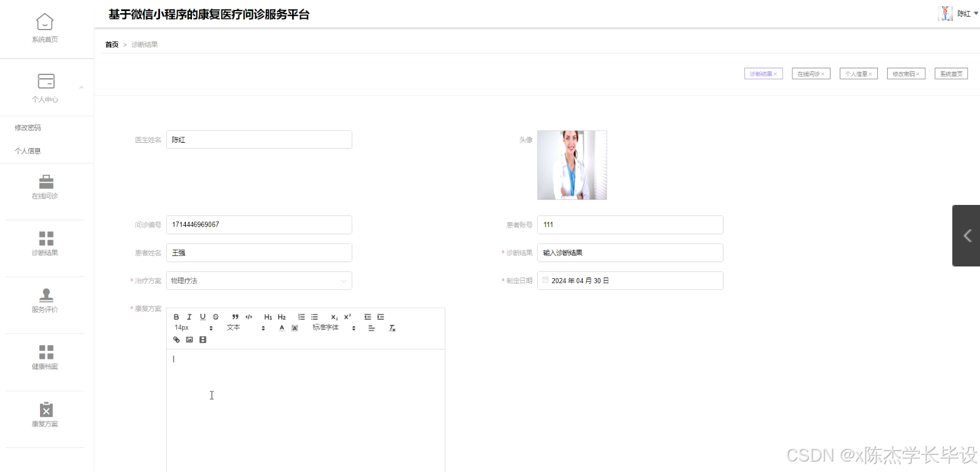The image size is (980, 472).
Task: Click the 医生姓名 input field
Action: [x=259, y=140]
